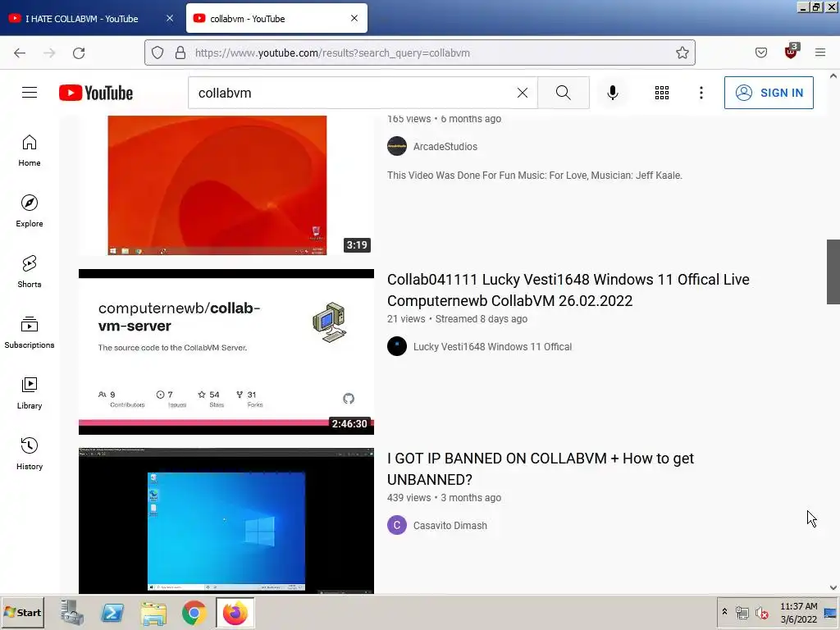
Task: Click the muted volume tray icon
Action: [x=761, y=612]
